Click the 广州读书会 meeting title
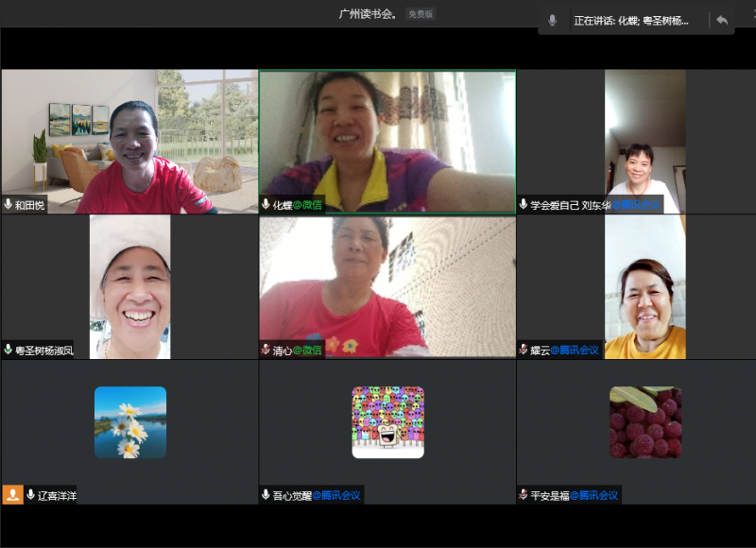Screen dimensions: 756x548 (369, 14)
